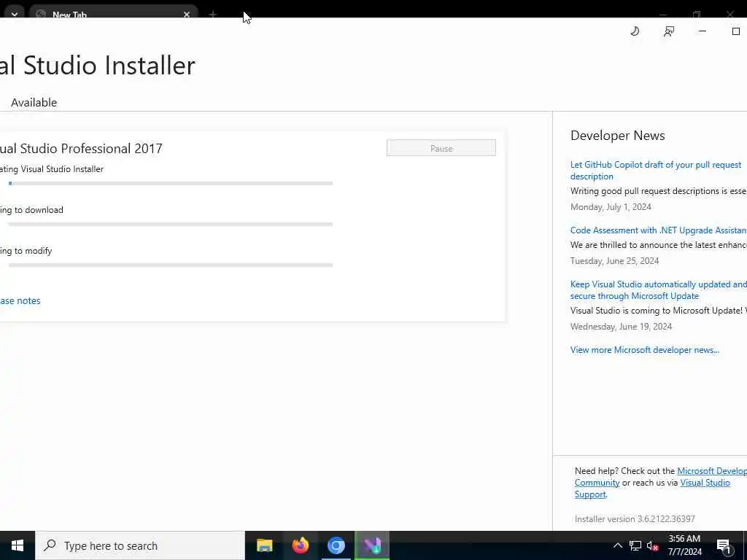This screenshot has width=747, height=560.
Task: Open the muted volume tray icon
Action: pyautogui.click(x=652, y=546)
